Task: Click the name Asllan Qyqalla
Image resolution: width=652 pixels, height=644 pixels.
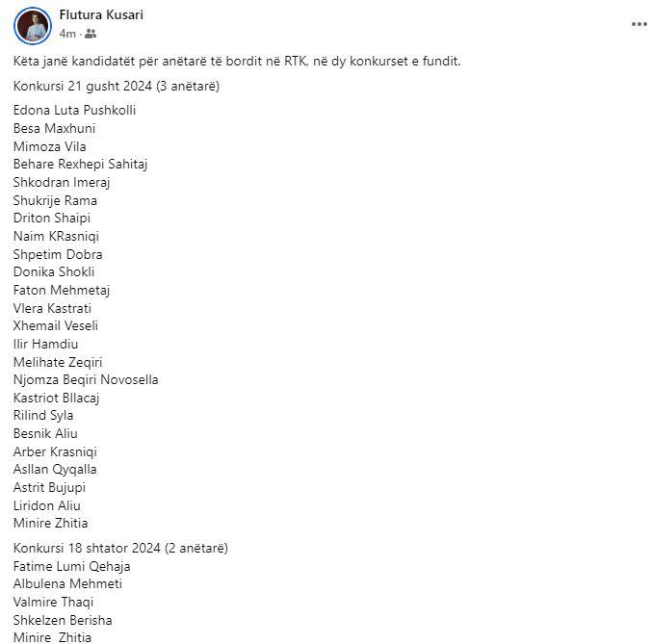Action: coord(55,470)
